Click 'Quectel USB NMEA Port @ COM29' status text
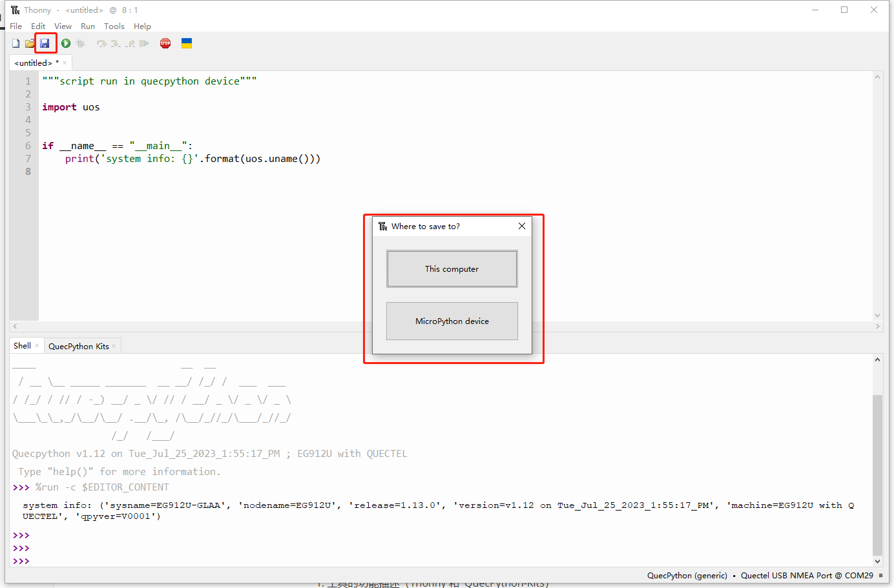Screen dimensions: 894x588 click(807, 576)
